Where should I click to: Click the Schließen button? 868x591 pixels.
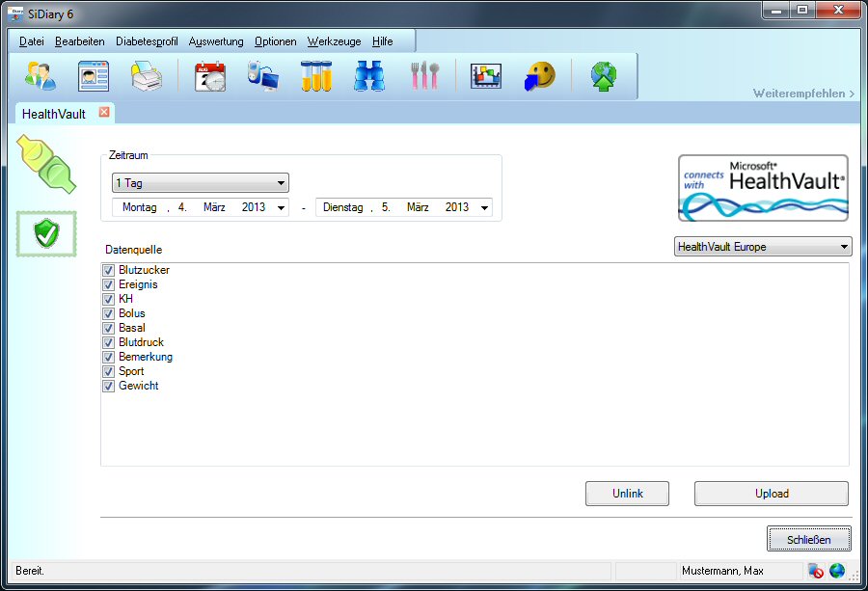tap(809, 539)
